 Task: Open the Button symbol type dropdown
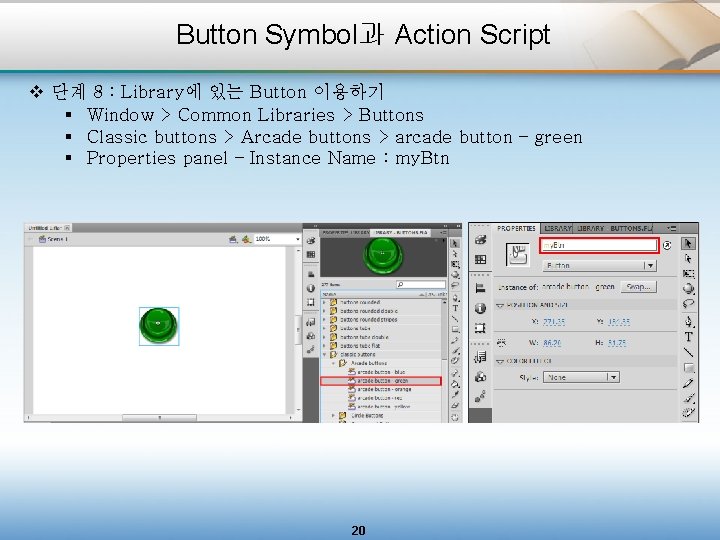click(x=600, y=265)
